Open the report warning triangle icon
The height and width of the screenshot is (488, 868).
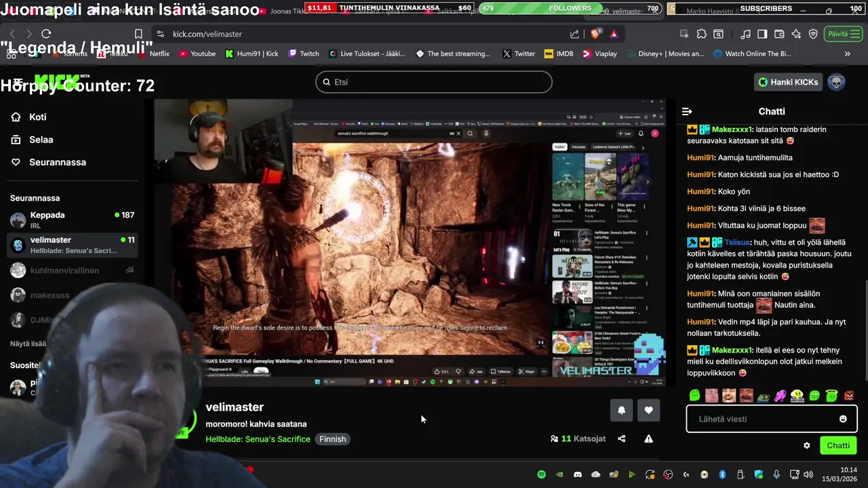(649, 439)
